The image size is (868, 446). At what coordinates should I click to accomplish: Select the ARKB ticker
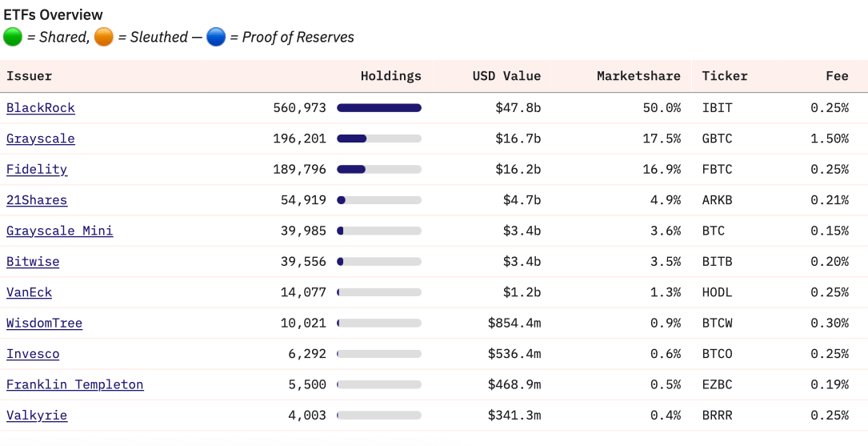coord(717,200)
